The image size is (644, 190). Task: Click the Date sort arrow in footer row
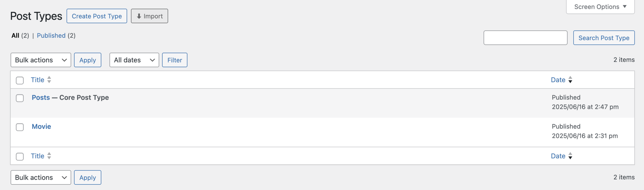570,156
